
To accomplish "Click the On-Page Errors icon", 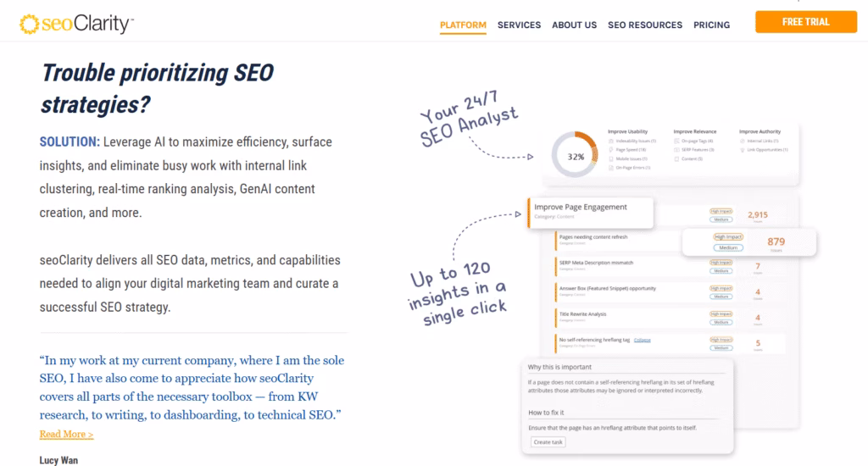I will (x=609, y=168).
